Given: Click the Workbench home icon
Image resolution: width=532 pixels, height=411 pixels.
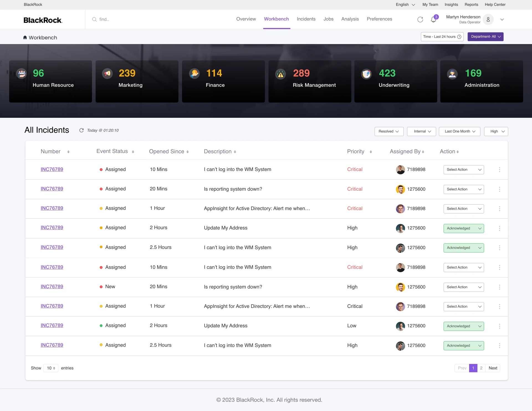Looking at the screenshot, I should pyautogui.click(x=25, y=37).
